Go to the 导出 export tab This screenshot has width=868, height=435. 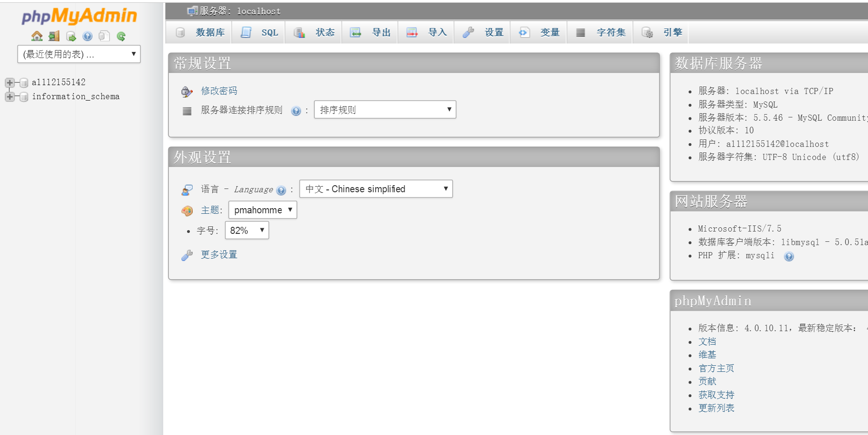[x=370, y=32]
